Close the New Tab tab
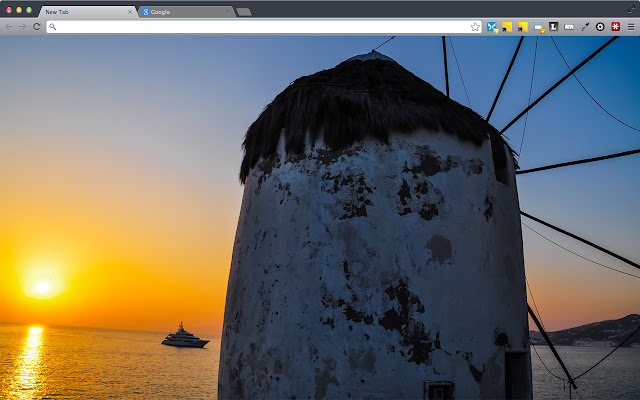 tap(130, 12)
